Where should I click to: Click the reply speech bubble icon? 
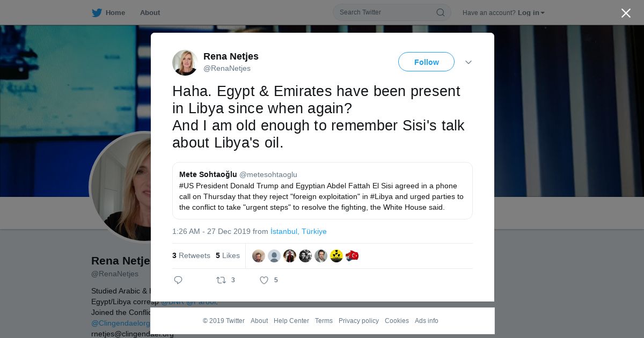(178, 280)
